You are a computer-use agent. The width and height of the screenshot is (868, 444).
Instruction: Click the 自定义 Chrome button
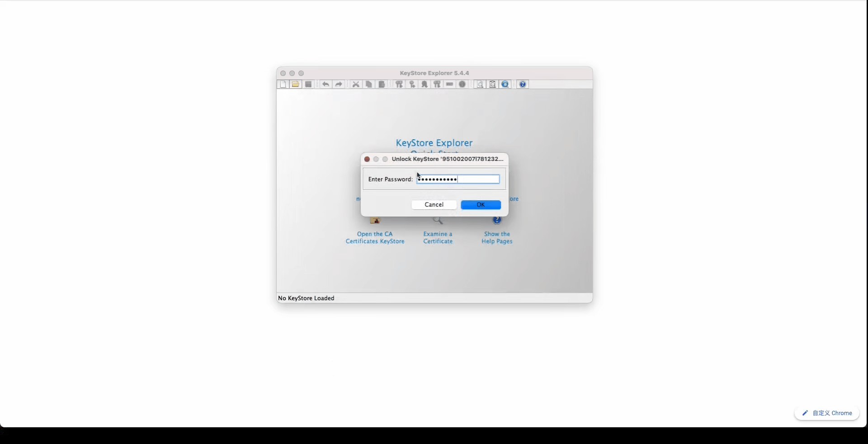[x=827, y=413]
